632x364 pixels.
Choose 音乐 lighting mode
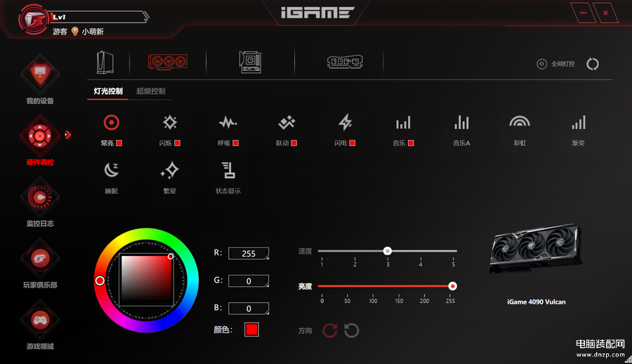pos(404,130)
